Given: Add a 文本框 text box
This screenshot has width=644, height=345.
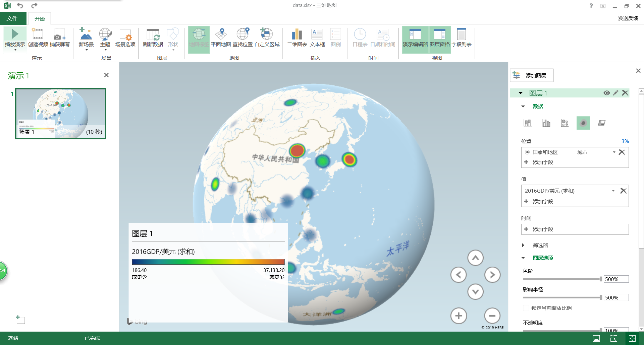Looking at the screenshot, I should (317, 38).
